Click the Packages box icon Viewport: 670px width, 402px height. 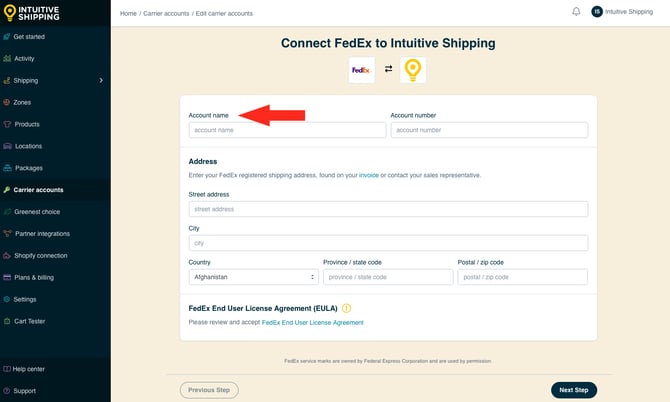point(7,168)
